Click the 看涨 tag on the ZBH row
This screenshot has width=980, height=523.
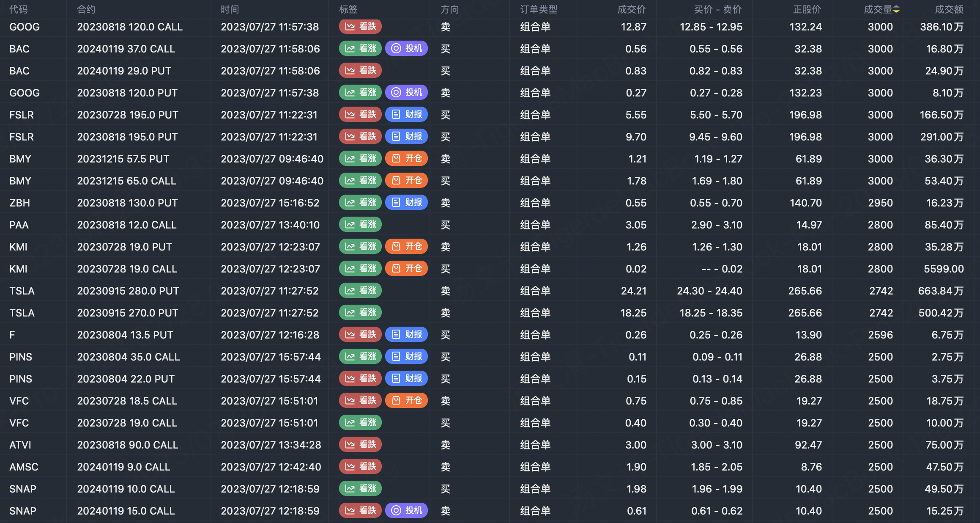point(360,203)
